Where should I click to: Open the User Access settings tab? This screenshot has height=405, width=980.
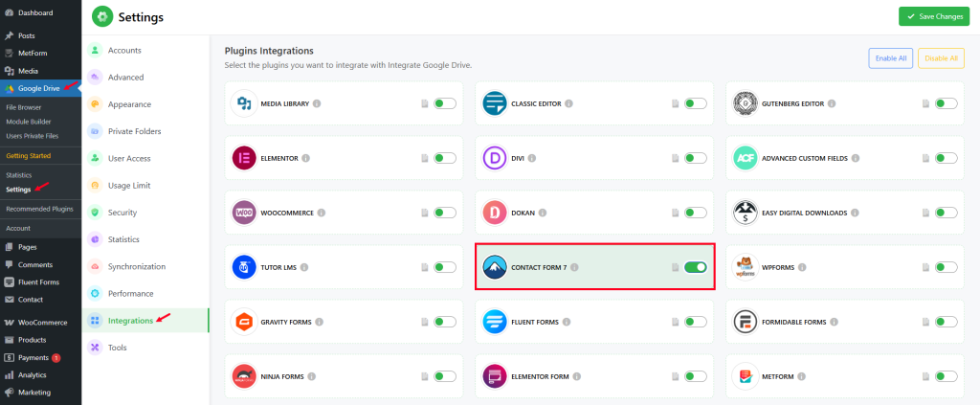tap(145, 158)
